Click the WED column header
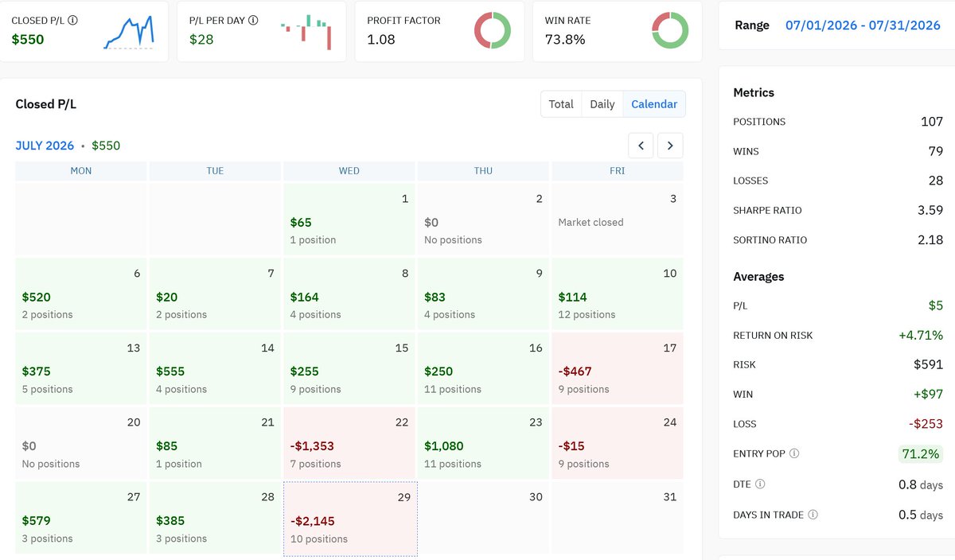Image resolution: width=955 pixels, height=560 pixels. coord(349,171)
